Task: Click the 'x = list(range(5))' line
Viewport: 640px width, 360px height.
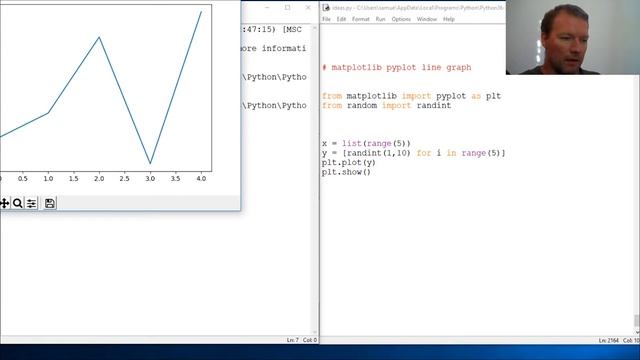Action: [366, 143]
